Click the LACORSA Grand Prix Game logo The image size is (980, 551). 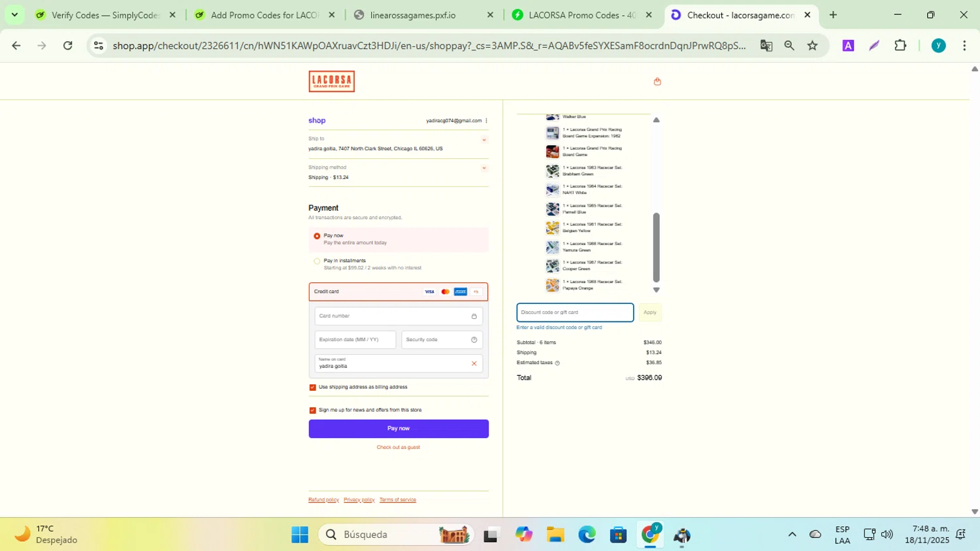[x=332, y=82]
